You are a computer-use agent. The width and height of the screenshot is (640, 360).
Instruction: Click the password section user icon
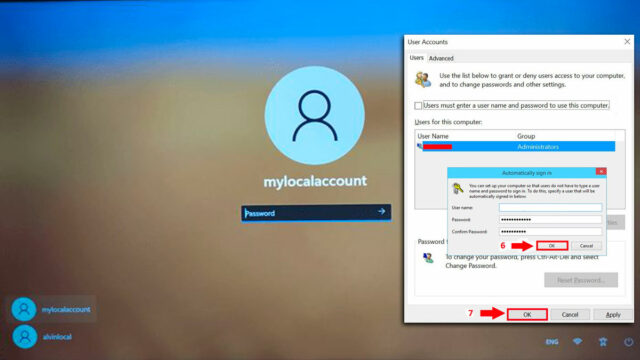coord(428,258)
